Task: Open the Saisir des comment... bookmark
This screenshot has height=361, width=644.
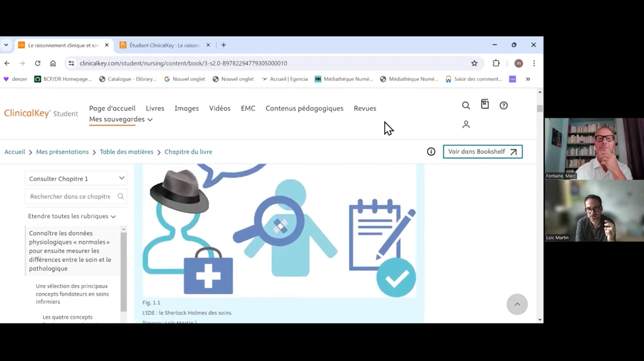Action: (x=473, y=79)
